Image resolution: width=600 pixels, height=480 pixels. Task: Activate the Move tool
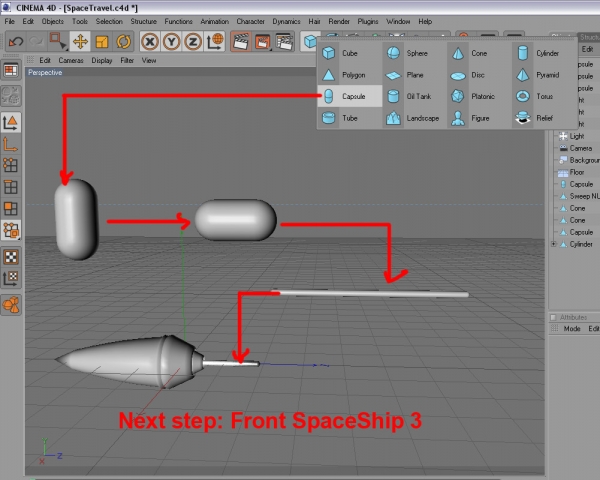[80, 41]
